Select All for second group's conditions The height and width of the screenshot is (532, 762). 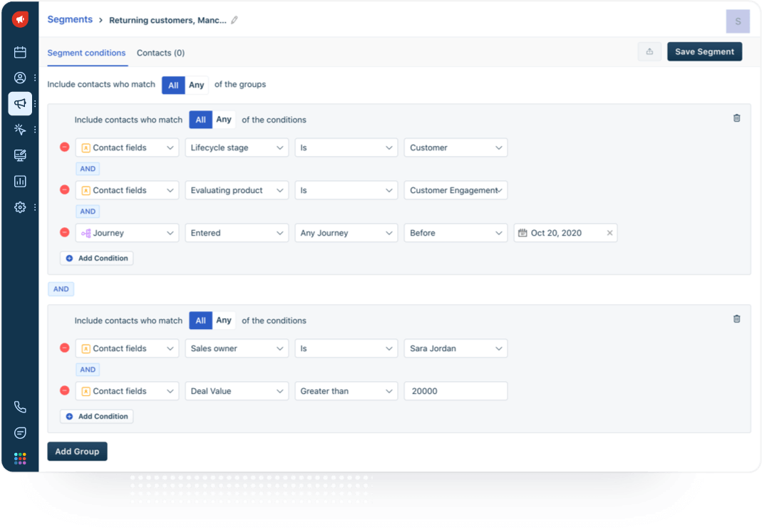(x=200, y=320)
